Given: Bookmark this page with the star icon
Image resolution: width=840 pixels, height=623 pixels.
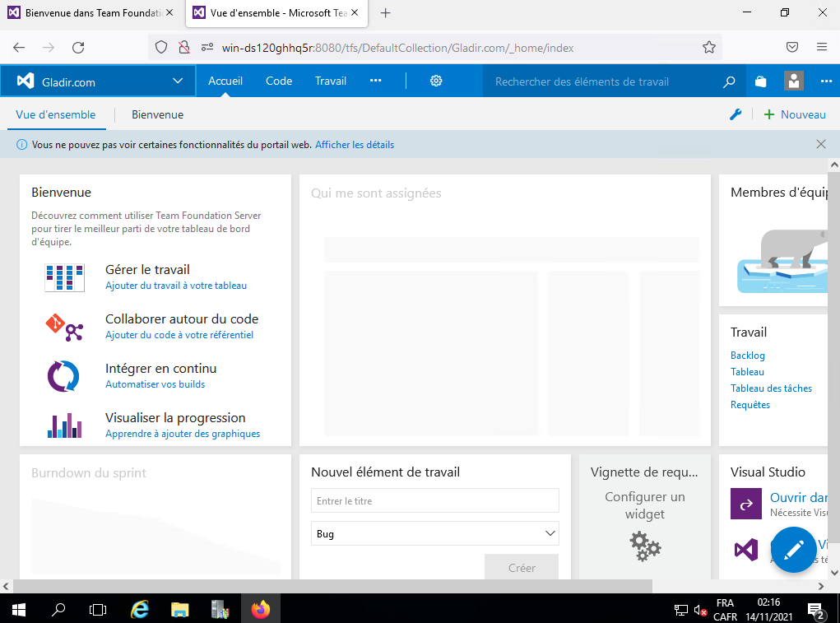Looking at the screenshot, I should pos(708,47).
